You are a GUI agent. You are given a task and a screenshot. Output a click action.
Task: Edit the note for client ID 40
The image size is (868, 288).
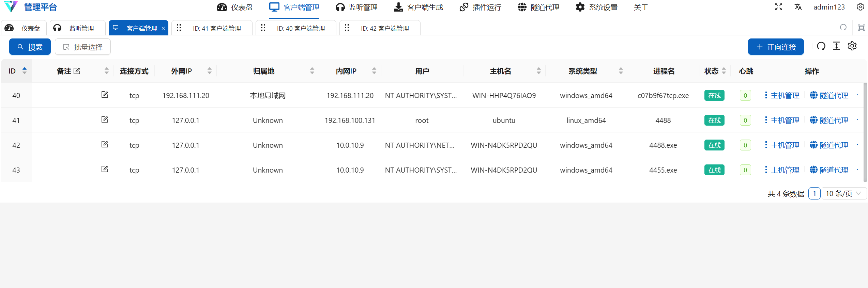(105, 95)
